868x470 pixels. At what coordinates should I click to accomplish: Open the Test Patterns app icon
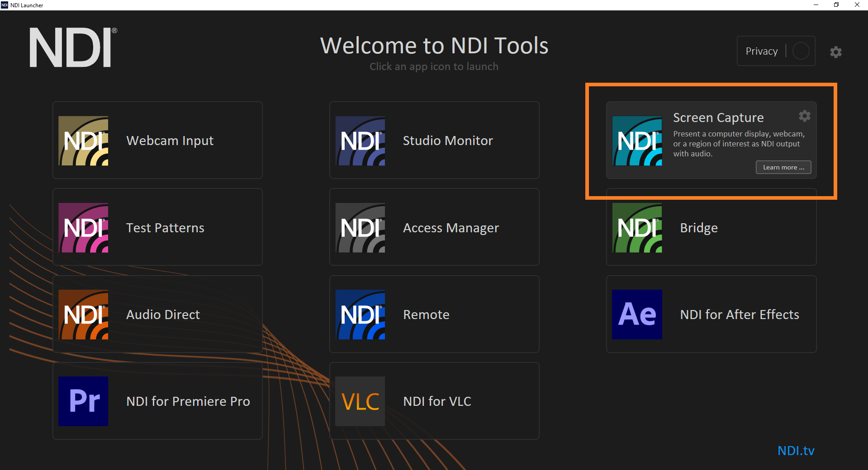(x=83, y=227)
